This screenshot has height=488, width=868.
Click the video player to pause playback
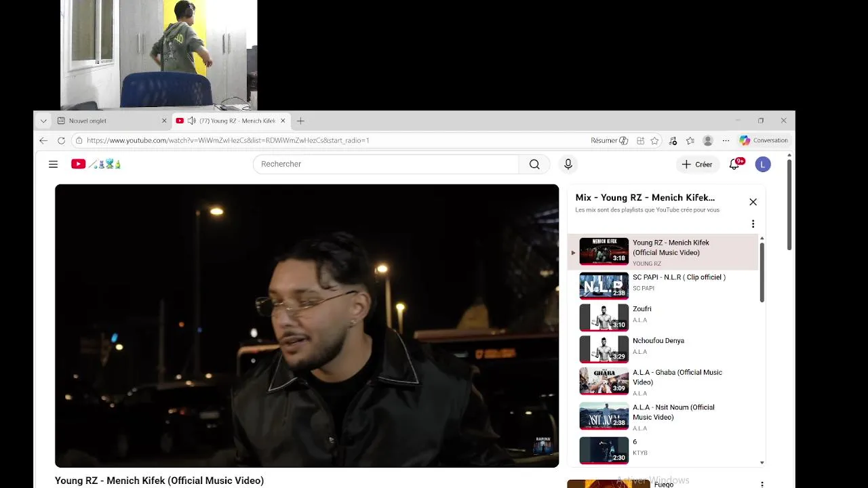coord(307,325)
